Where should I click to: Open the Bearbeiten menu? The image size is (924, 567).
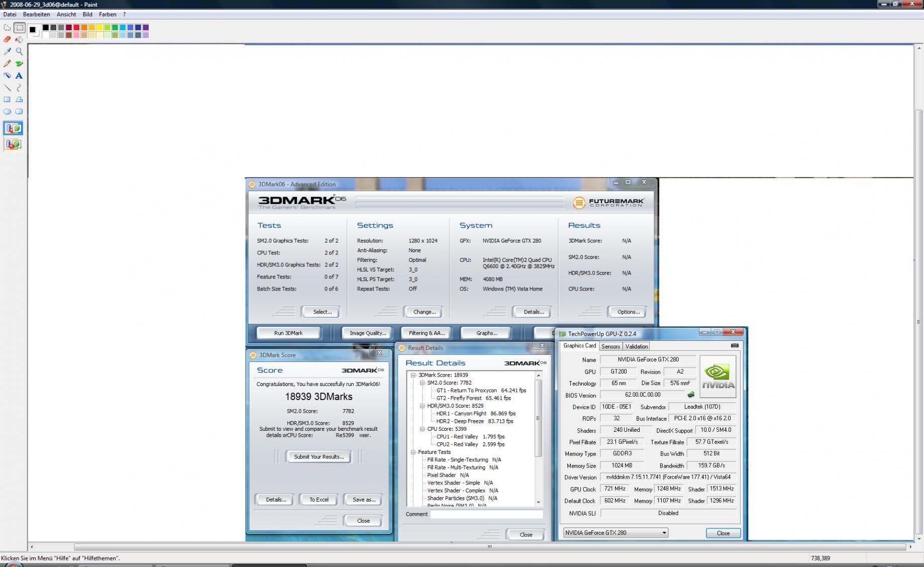click(36, 15)
